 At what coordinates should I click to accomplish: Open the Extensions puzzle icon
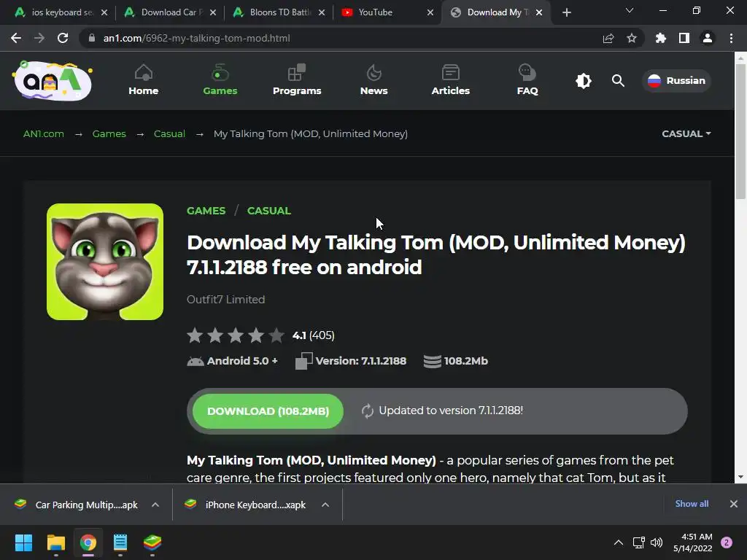point(660,38)
